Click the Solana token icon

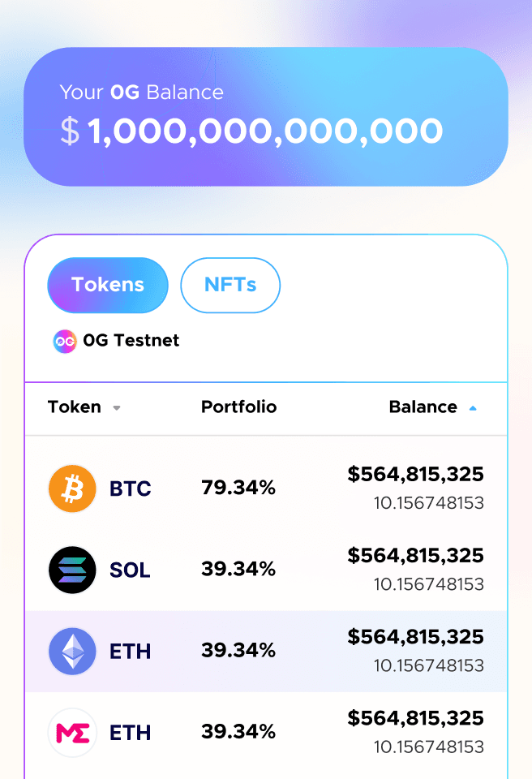pos(72,570)
